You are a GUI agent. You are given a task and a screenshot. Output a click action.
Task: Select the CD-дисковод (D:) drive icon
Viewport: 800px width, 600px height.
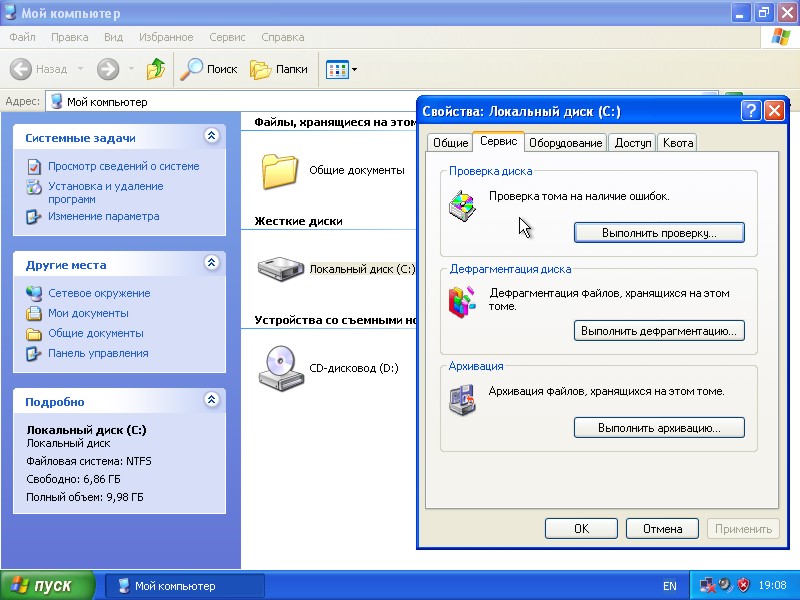281,368
